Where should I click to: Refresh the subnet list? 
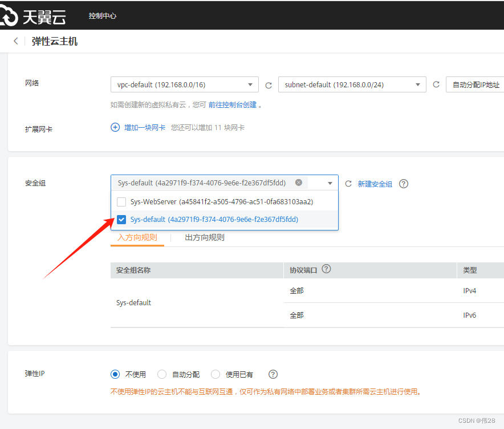436,84
